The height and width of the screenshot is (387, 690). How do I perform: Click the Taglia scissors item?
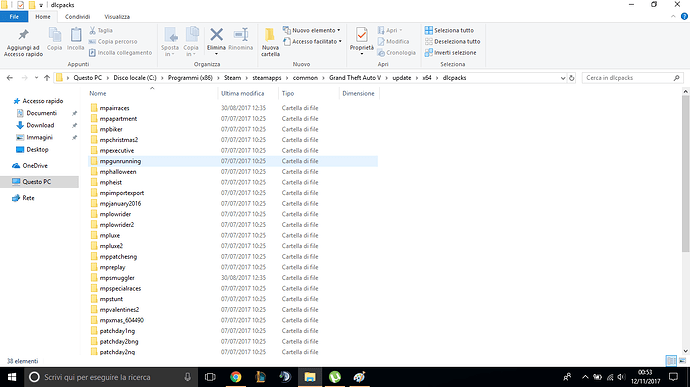[101, 30]
